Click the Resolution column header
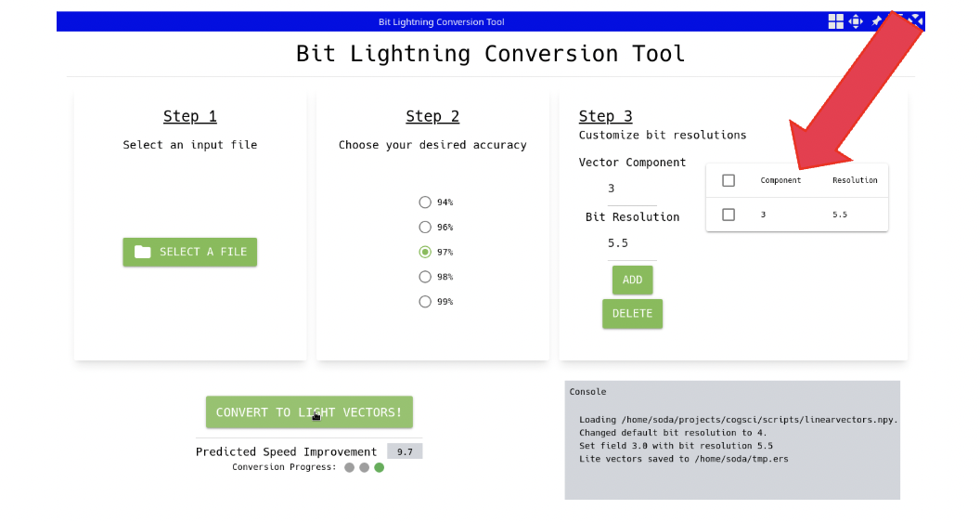Viewport: 980px width, 522px height. [x=855, y=180]
